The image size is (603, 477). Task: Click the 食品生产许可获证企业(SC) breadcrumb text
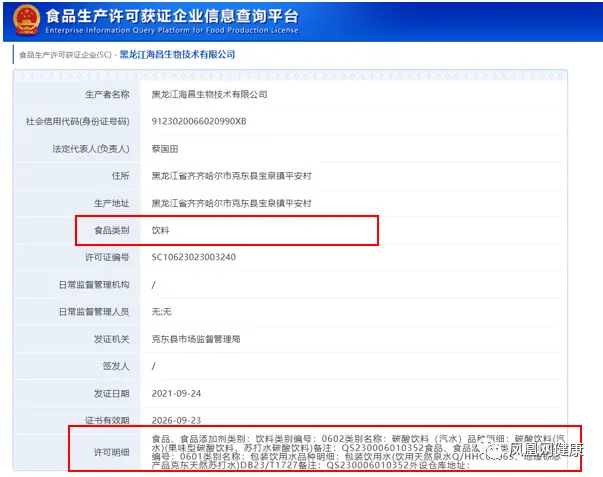[65, 55]
